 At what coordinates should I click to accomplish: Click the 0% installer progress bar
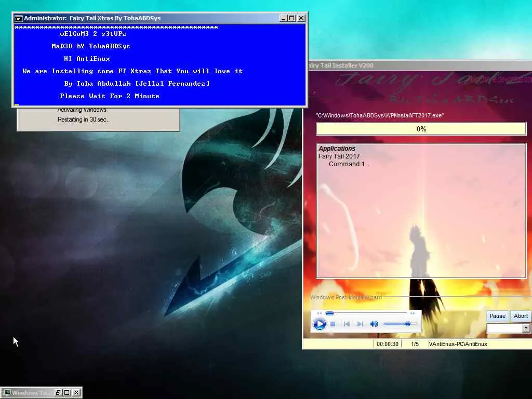tap(421, 129)
